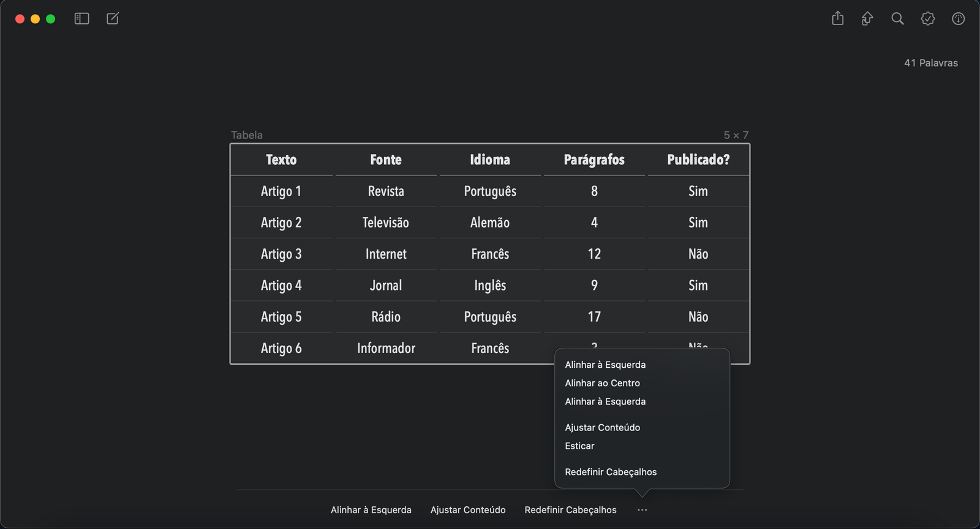Select the Parágrafos header cell
This screenshot has height=529, width=980.
[x=594, y=160]
